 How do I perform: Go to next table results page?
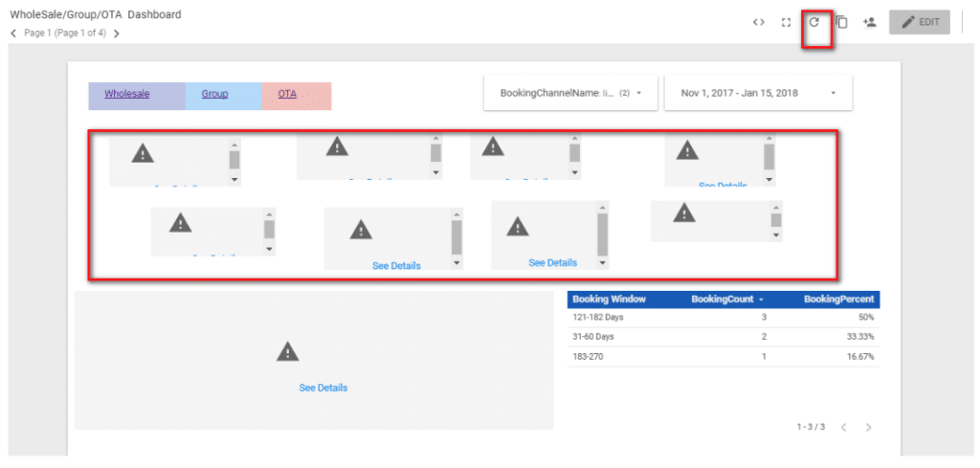(x=868, y=428)
